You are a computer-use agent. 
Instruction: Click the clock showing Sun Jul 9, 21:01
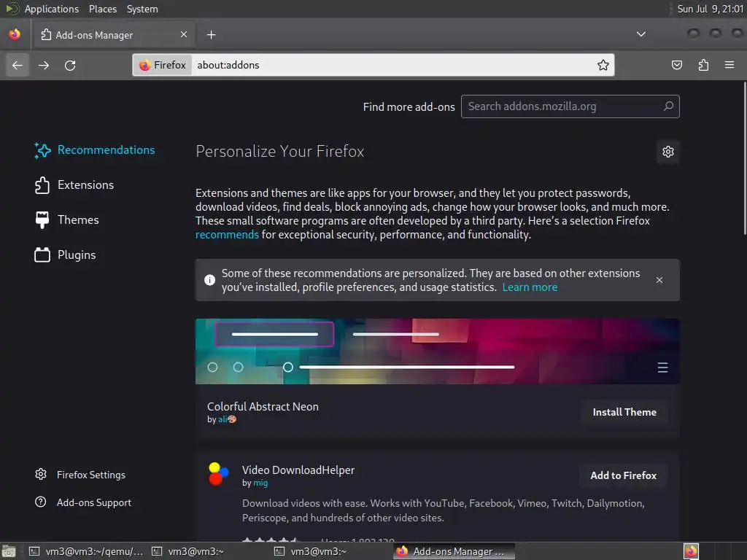point(711,9)
